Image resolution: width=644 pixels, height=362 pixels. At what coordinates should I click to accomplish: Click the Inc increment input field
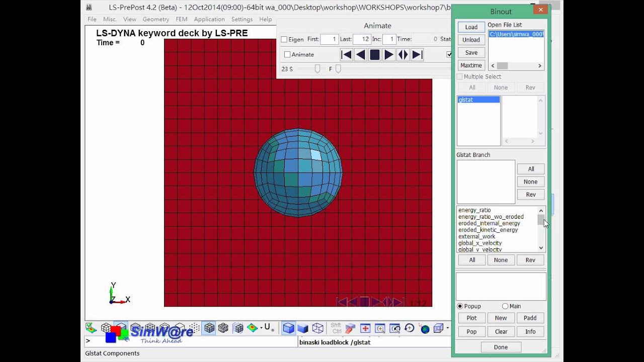[389, 39]
